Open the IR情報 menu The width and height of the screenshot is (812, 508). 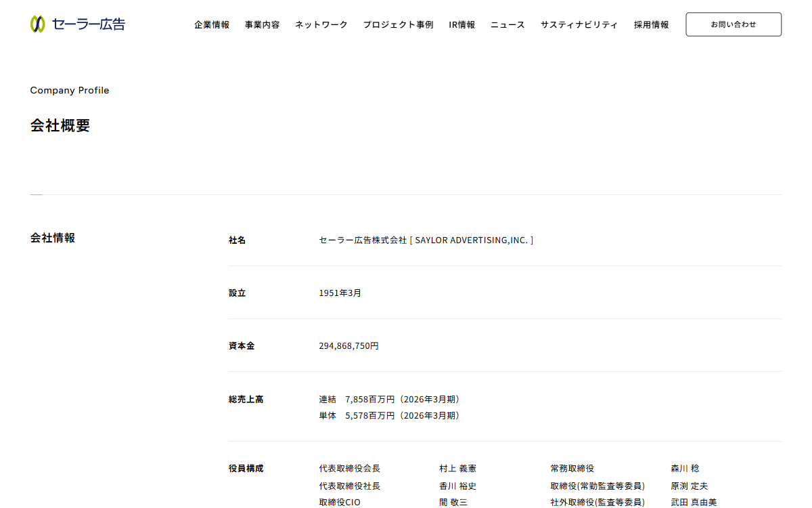click(462, 24)
